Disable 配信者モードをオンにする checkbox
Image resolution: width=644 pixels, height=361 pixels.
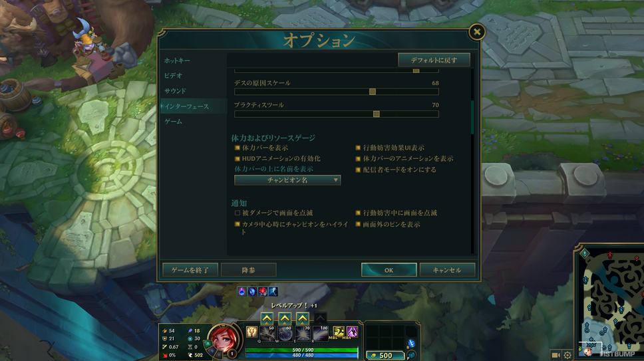click(358, 170)
